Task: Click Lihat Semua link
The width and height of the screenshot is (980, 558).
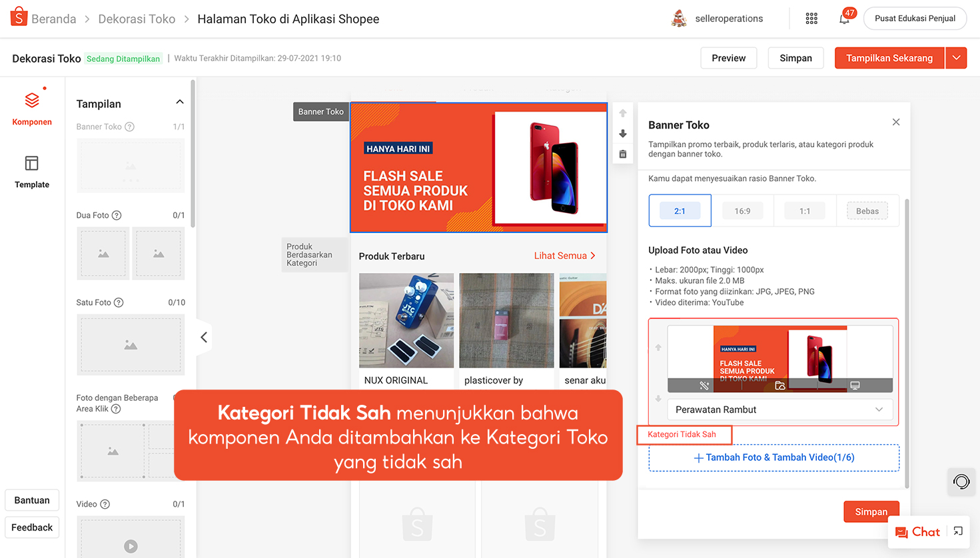Action: coord(564,256)
